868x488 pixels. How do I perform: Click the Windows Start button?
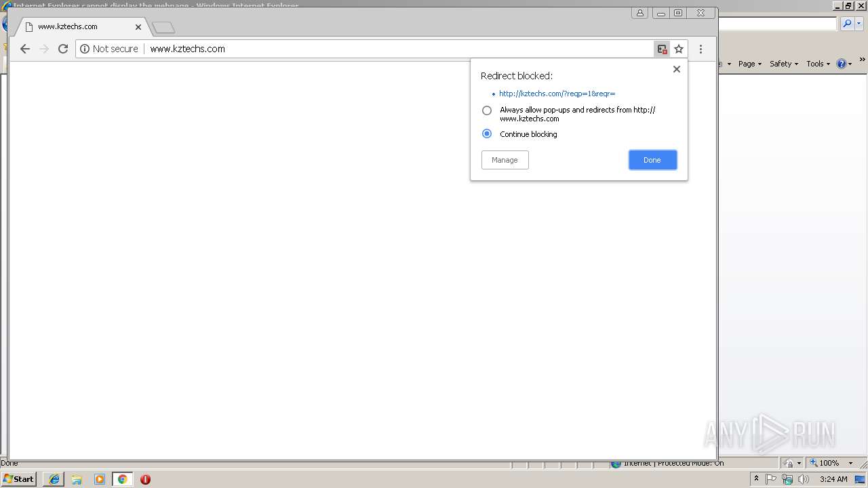coord(19,479)
